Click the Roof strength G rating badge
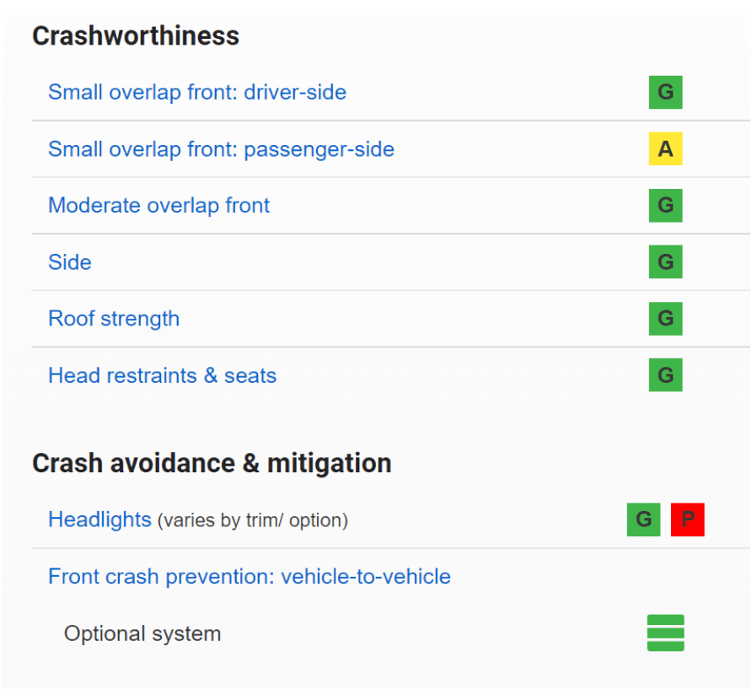The height and width of the screenshot is (700, 752). 665,319
